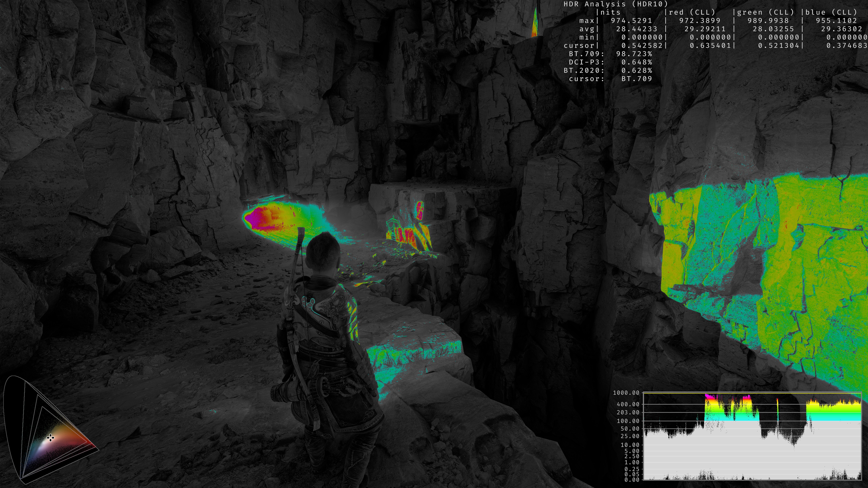Image resolution: width=868 pixels, height=488 pixels.
Task: Click the red (CLL) max value 972.3899
Action: 700,21
